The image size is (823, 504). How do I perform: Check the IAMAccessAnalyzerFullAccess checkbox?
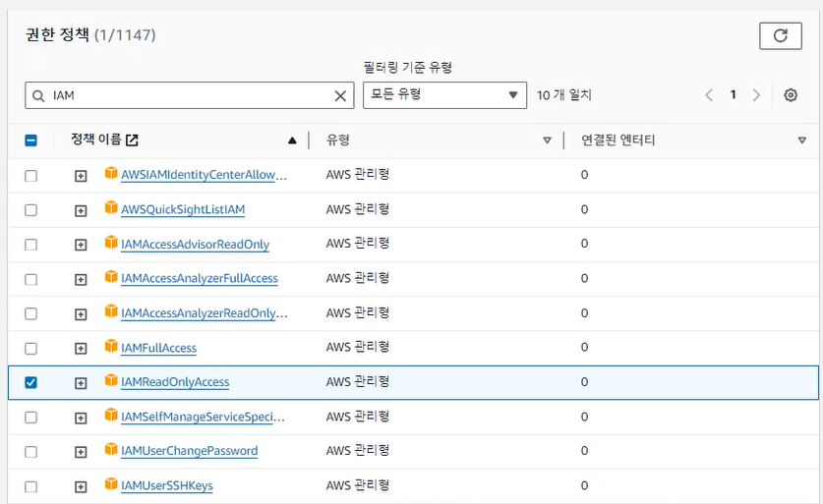click(x=30, y=280)
